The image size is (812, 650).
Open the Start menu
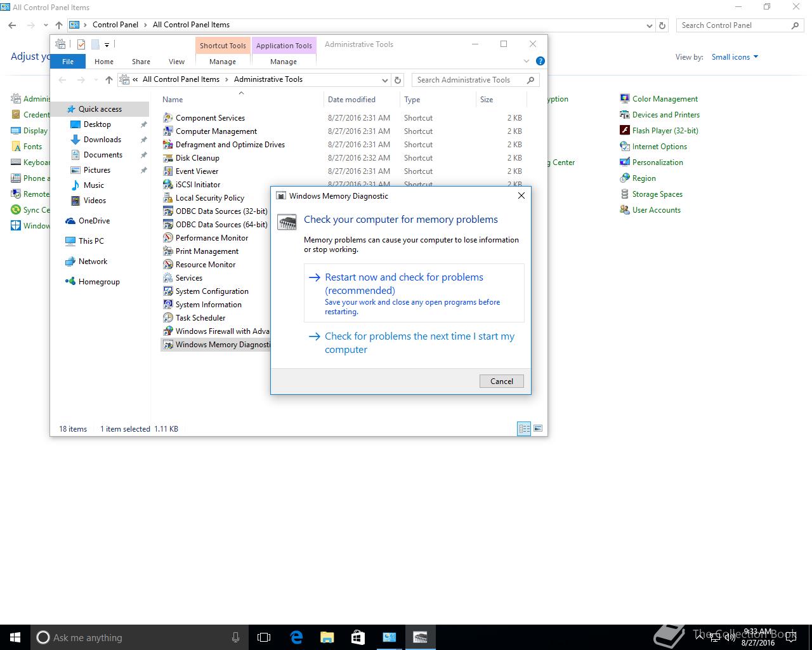[15, 637]
